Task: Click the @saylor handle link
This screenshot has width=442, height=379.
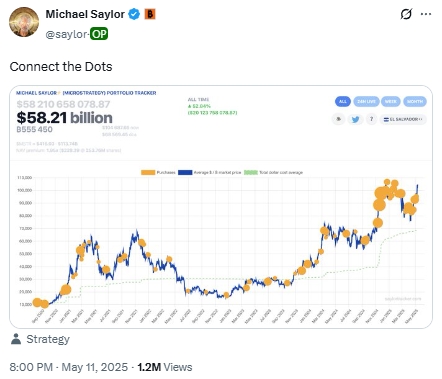Action: click(67, 34)
